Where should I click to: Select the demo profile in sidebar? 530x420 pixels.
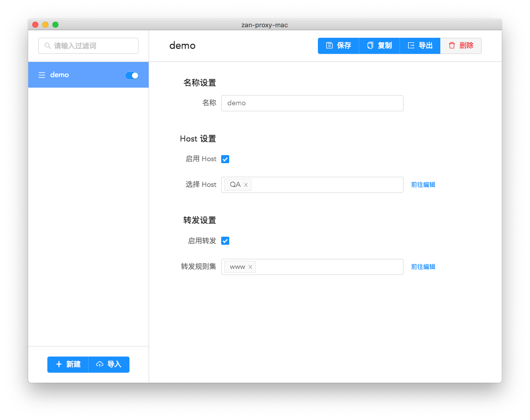pos(88,75)
